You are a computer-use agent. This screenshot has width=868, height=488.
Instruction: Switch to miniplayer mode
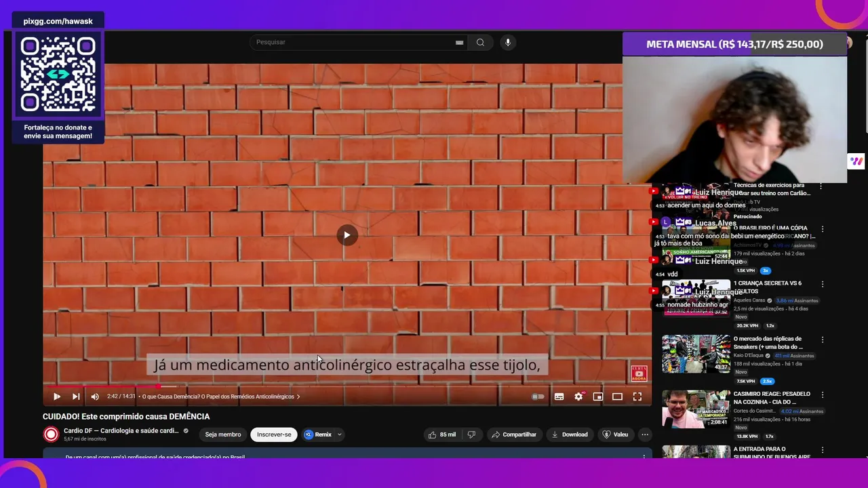click(x=597, y=396)
